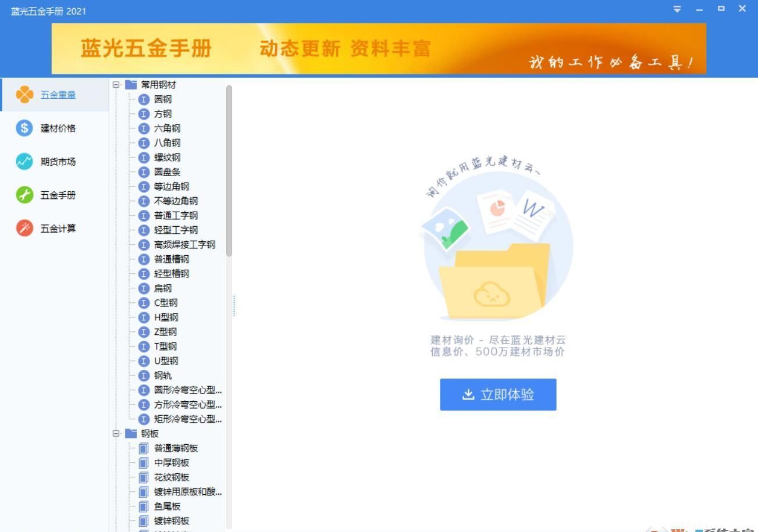The width and height of the screenshot is (758, 532).
Task: Click the icon beside 八角钢
Action: (144, 143)
